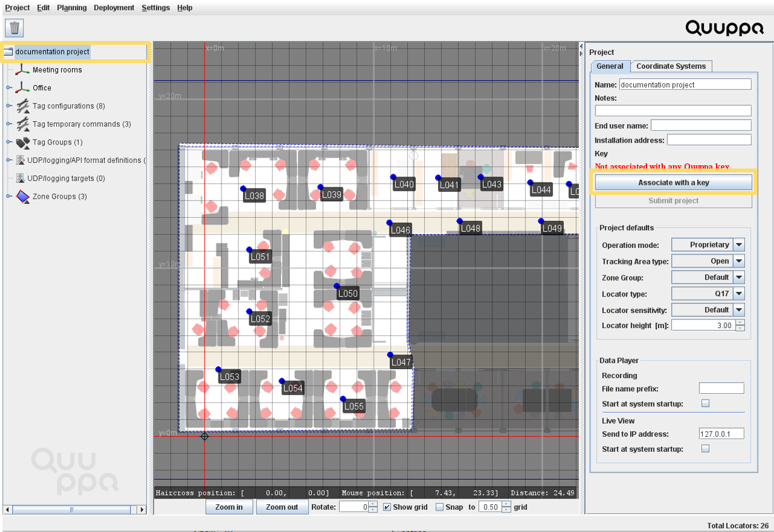
Task: Click the File name prefix field
Action: click(x=722, y=389)
